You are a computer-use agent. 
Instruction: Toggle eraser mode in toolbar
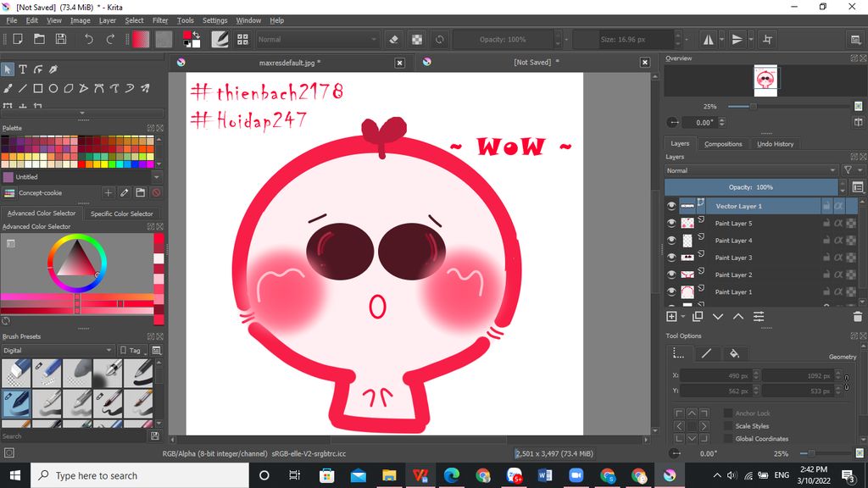[393, 39]
